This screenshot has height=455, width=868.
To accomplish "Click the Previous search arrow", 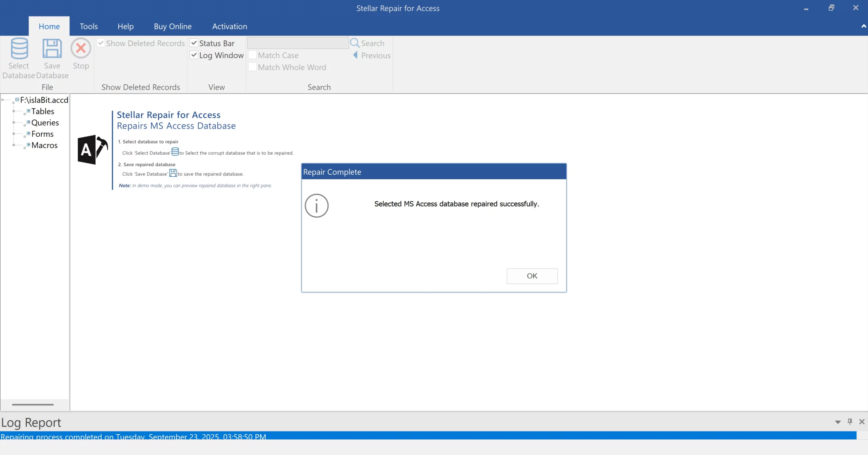I will [355, 55].
